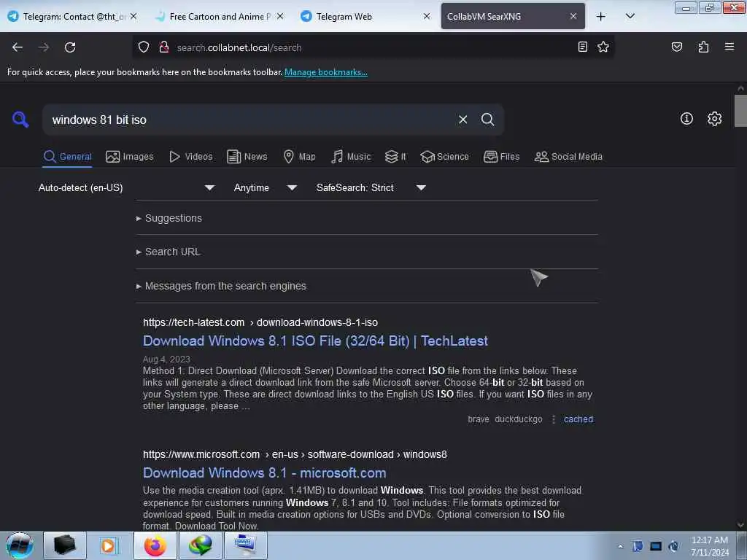Switch to Telegram: Contact browser tab

pos(71,17)
